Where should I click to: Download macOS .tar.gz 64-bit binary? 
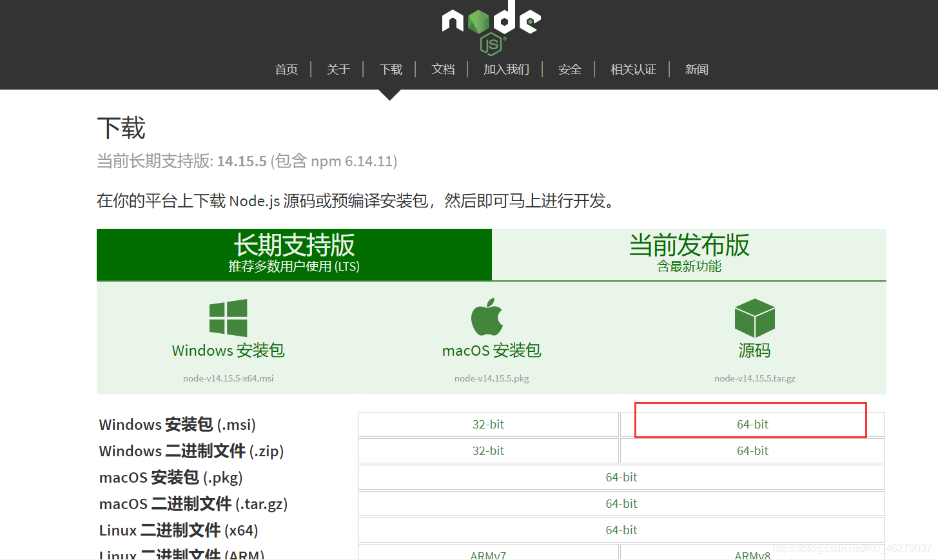point(621,504)
